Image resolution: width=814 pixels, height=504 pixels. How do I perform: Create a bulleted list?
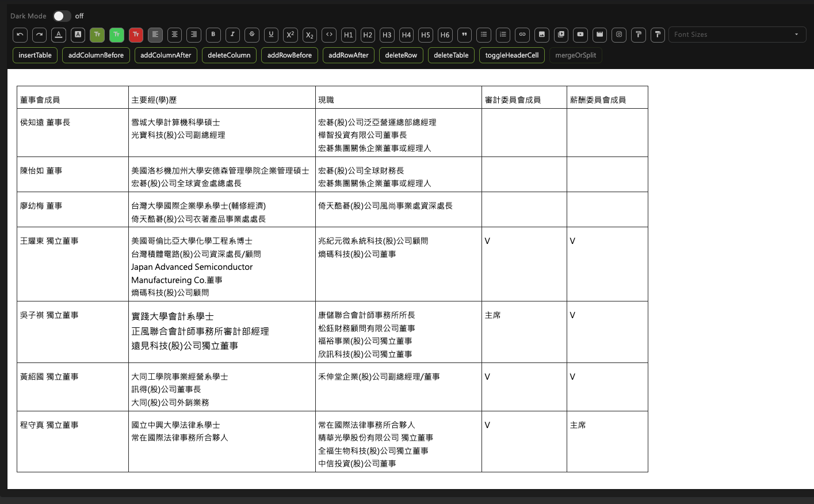pyautogui.click(x=484, y=35)
